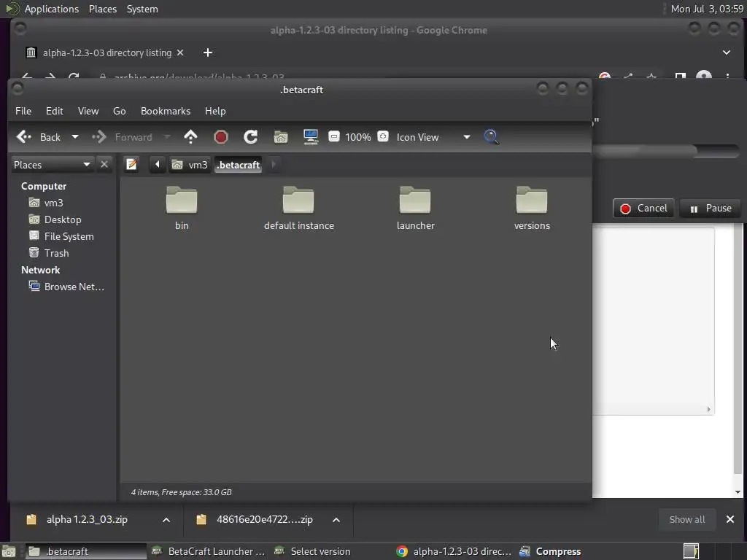
Task: Close the Places sidebar
Action: pyautogui.click(x=104, y=165)
